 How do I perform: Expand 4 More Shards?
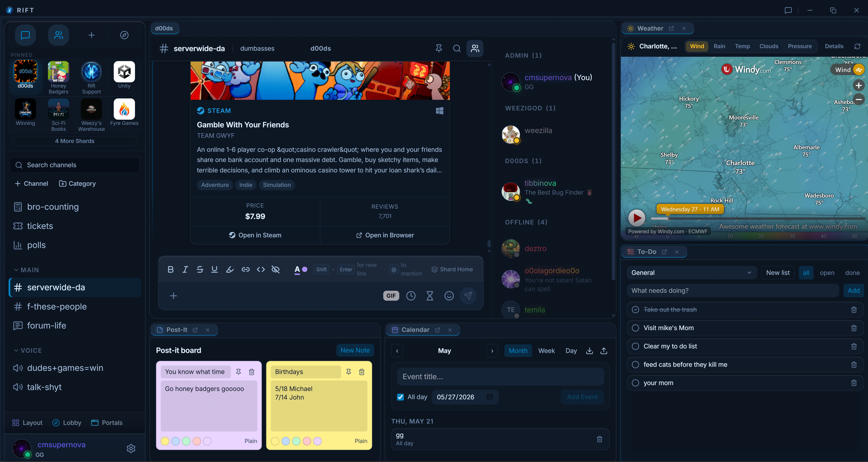click(75, 141)
